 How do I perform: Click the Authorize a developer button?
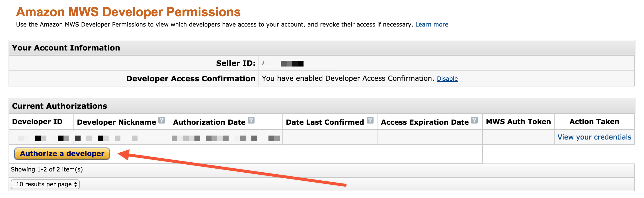point(62,154)
